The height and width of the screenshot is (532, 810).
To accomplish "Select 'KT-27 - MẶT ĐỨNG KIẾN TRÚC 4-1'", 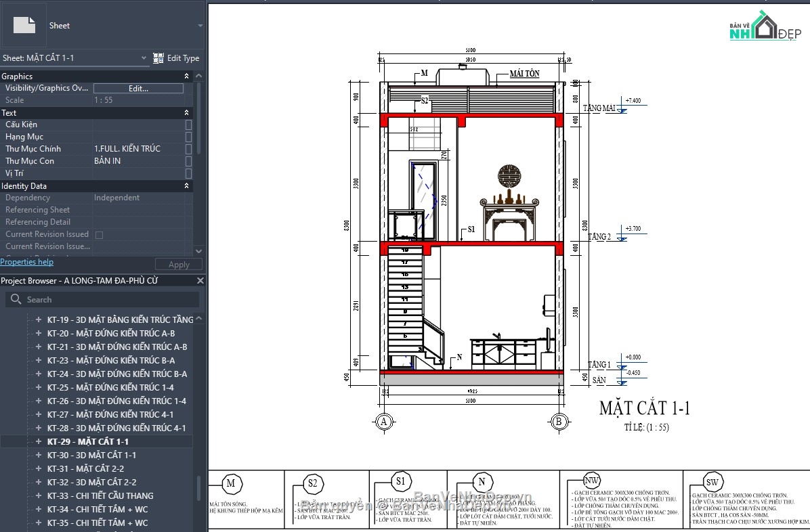I will pyautogui.click(x=110, y=414).
